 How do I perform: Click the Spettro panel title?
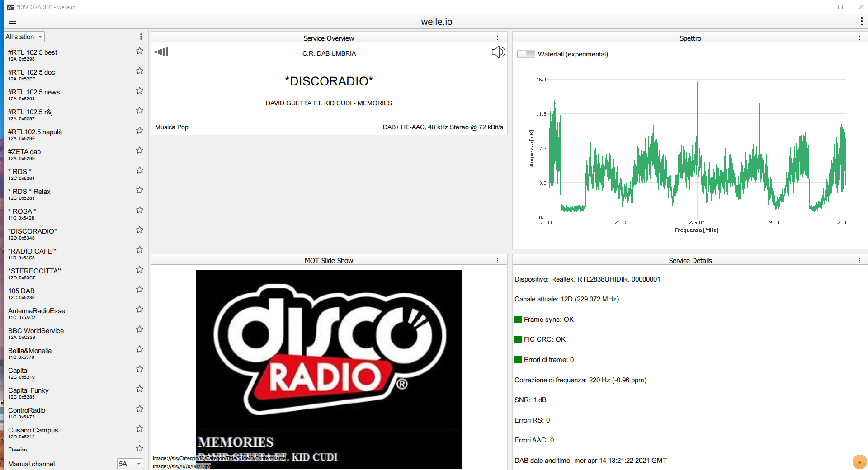click(x=690, y=38)
